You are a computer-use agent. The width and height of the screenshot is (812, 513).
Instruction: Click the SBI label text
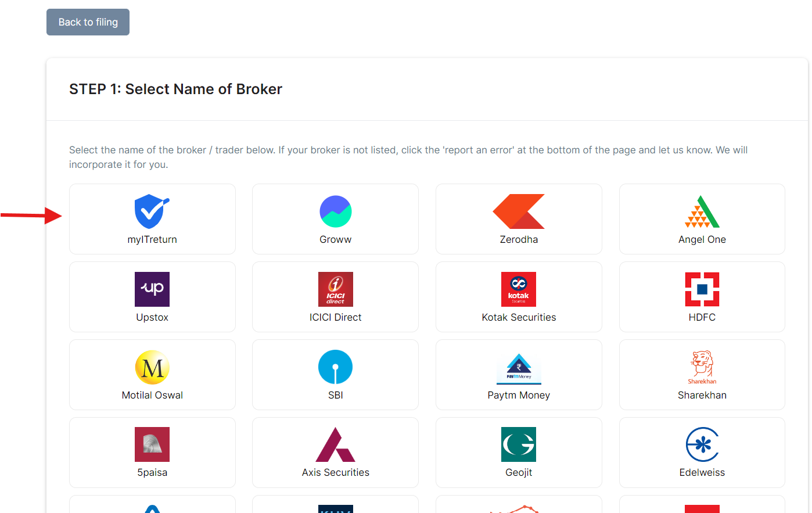point(336,395)
